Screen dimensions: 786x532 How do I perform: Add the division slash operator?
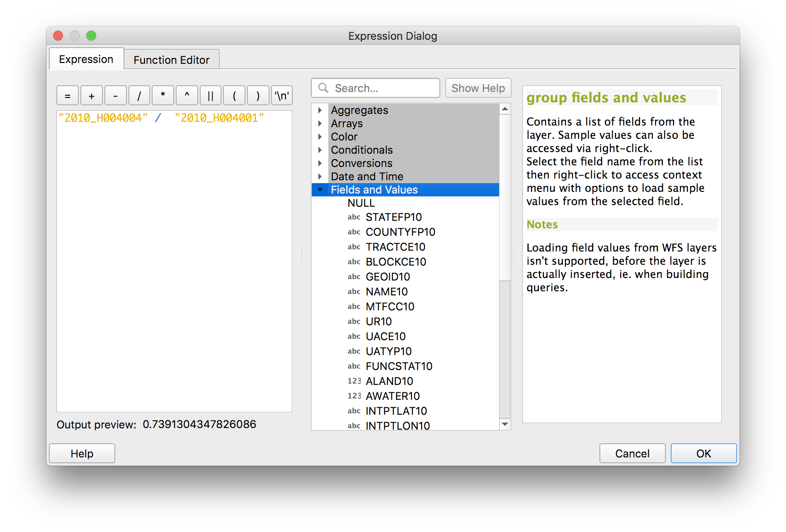(x=139, y=96)
